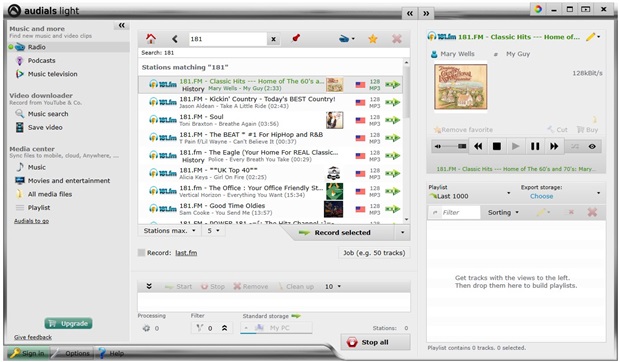Open the stations count dropdown showing 5
This screenshot has height=362, width=620.
coord(214,230)
